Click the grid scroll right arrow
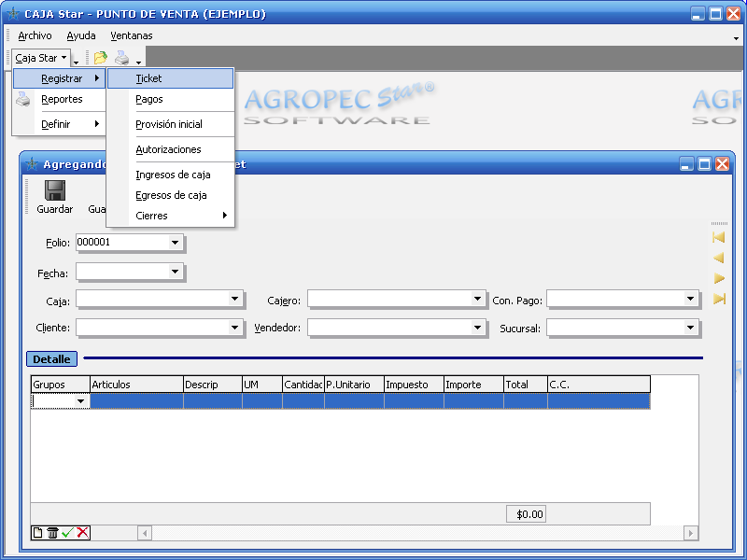Viewport: 747px width, 560px height. [691, 532]
